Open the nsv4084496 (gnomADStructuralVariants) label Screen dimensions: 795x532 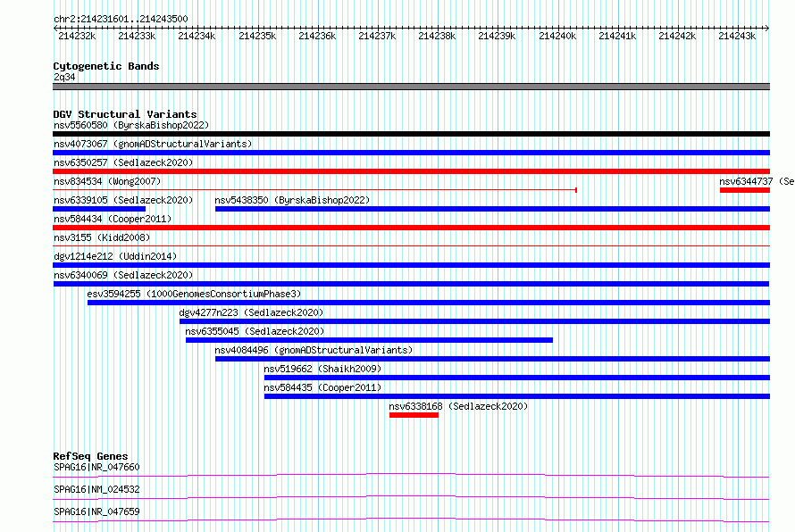[314, 350]
